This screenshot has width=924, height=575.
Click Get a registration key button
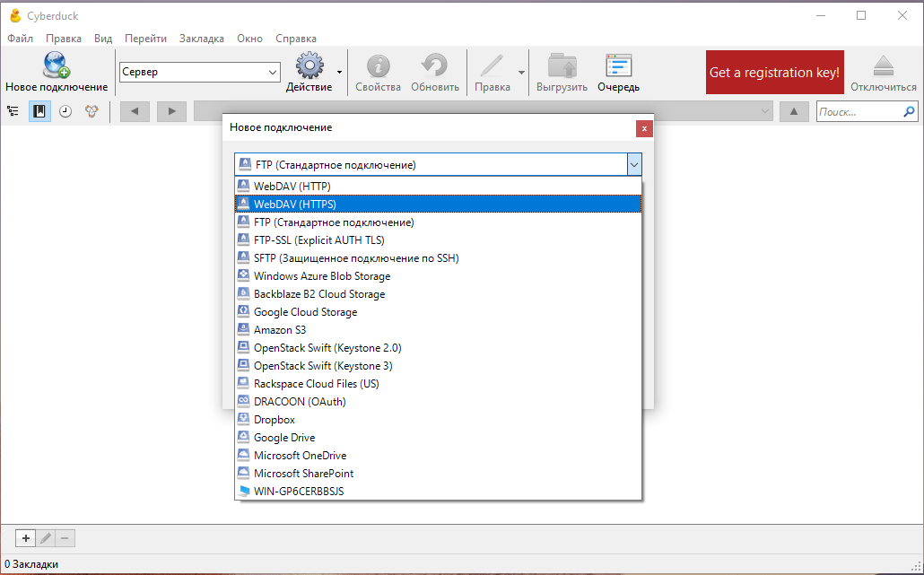(x=774, y=72)
